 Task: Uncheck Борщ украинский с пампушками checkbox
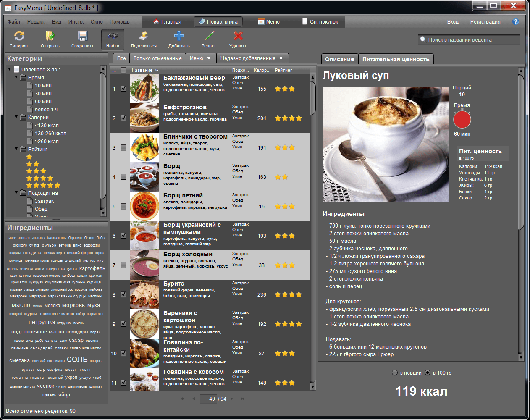point(123,236)
